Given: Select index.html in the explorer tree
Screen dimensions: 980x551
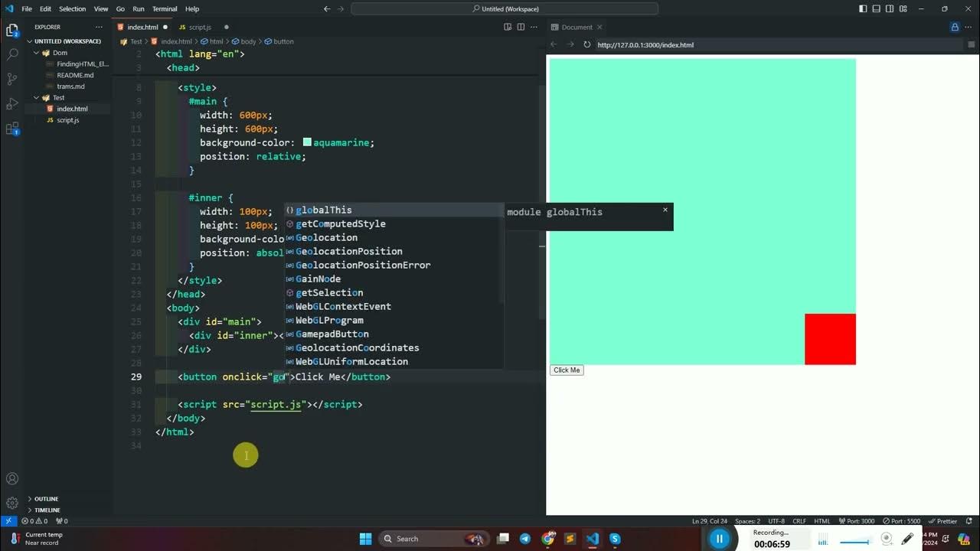Looking at the screenshot, I should click(72, 109).
